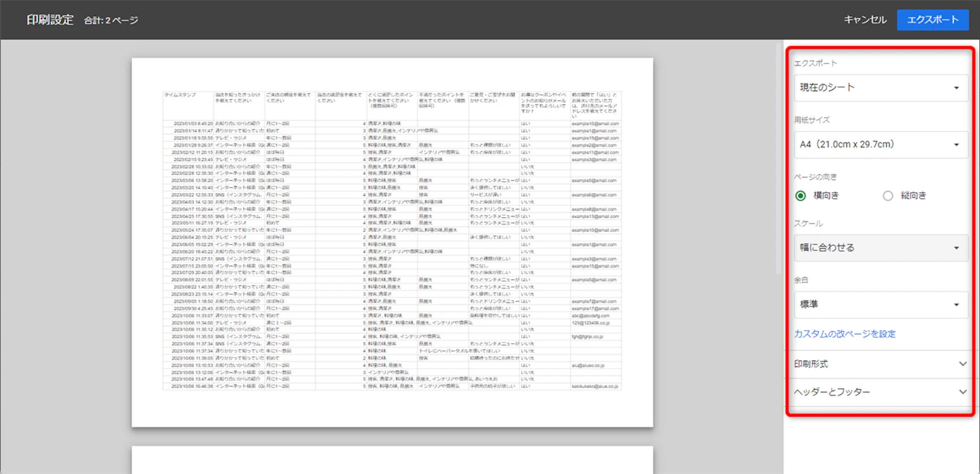Click the preview pane vertical scrollbar
Image resolution: width=980 pixels, height=474 pixels.
[778, 158]
